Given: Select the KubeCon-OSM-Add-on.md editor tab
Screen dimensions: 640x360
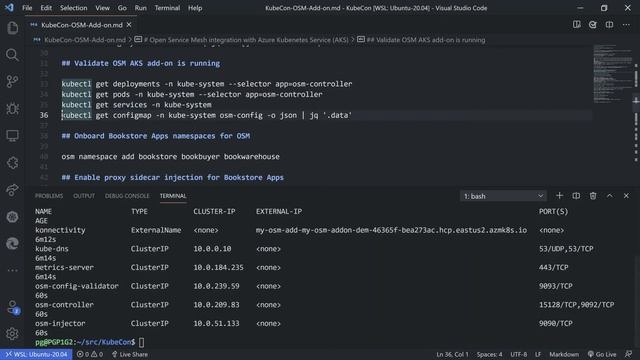Looking at the screenshot, I should click(81, 25).
